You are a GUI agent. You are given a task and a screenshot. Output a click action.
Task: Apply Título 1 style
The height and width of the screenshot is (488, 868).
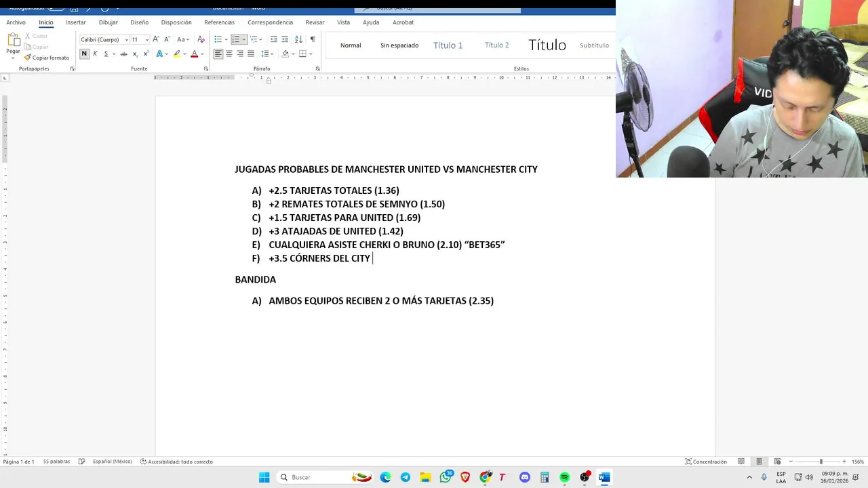tap(448, 45)
